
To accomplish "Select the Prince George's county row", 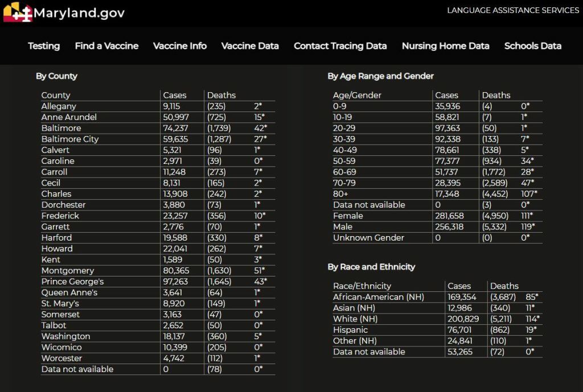I will point(72,282).
